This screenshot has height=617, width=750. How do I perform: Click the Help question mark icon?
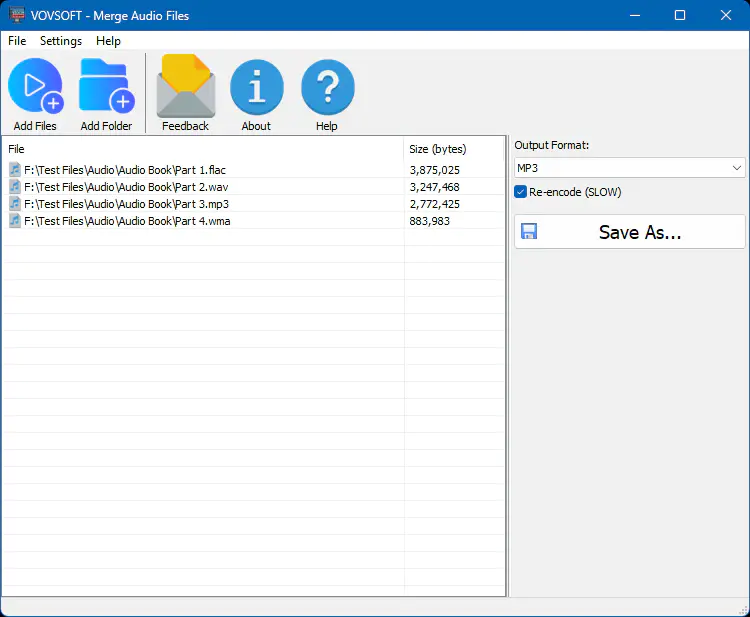[328, 87]
